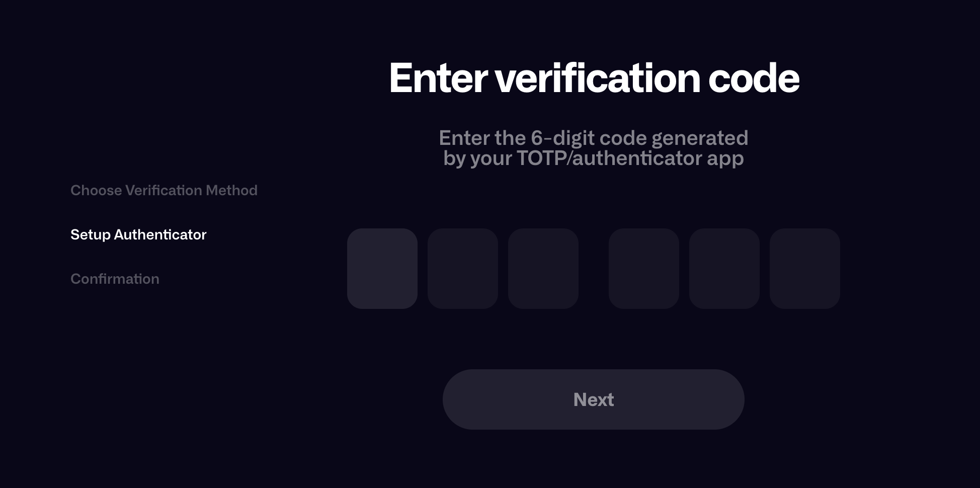Click the digit box right after the gap
Viewport: 980px width, 488px height.
[644, 269]
